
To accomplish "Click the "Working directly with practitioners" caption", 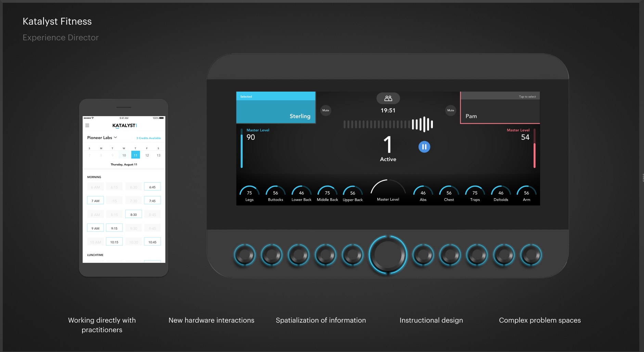I will point(102,325).
